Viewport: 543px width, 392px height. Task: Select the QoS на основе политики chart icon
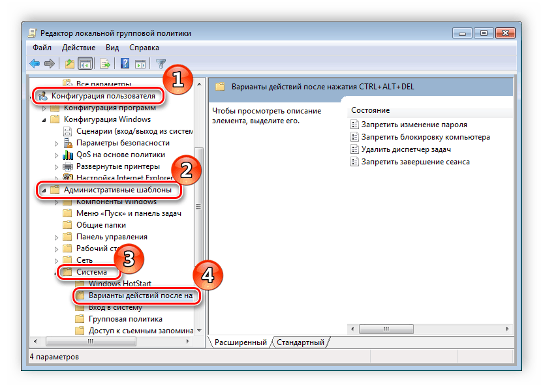point(68,155)
